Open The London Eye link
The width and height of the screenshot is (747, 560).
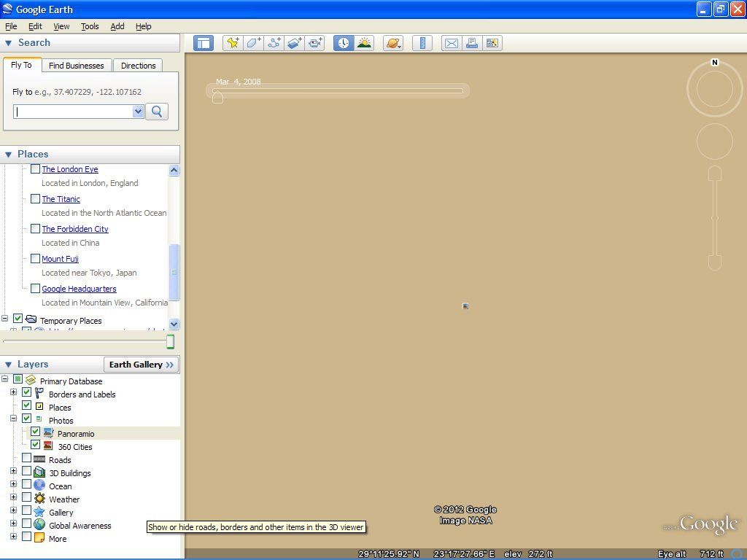click(70, 169)
